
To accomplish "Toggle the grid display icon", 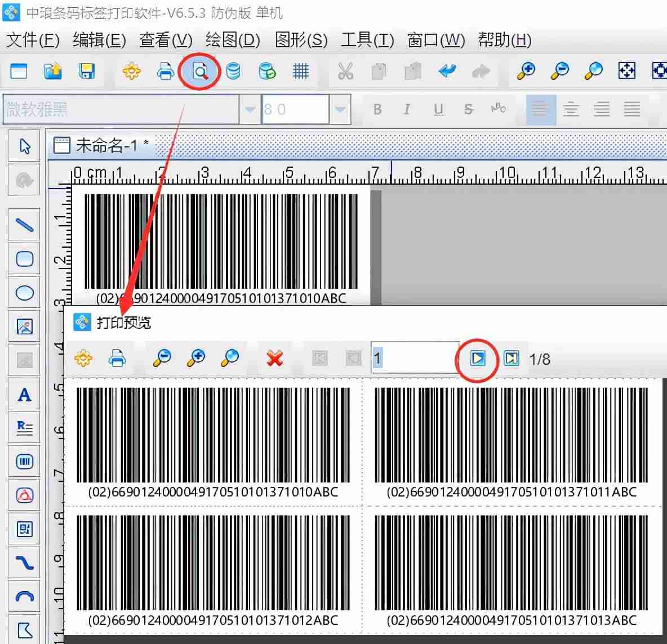I will tap(301, 71).
